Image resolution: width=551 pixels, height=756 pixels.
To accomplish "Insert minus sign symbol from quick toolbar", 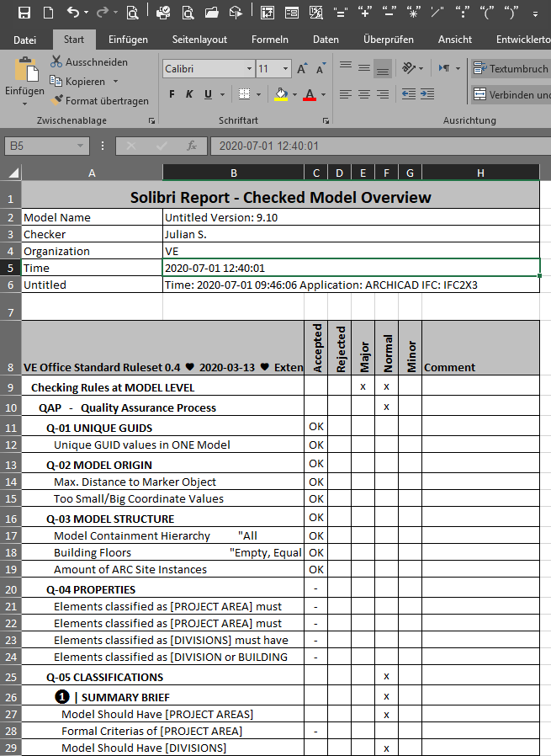I will [389, 13].
